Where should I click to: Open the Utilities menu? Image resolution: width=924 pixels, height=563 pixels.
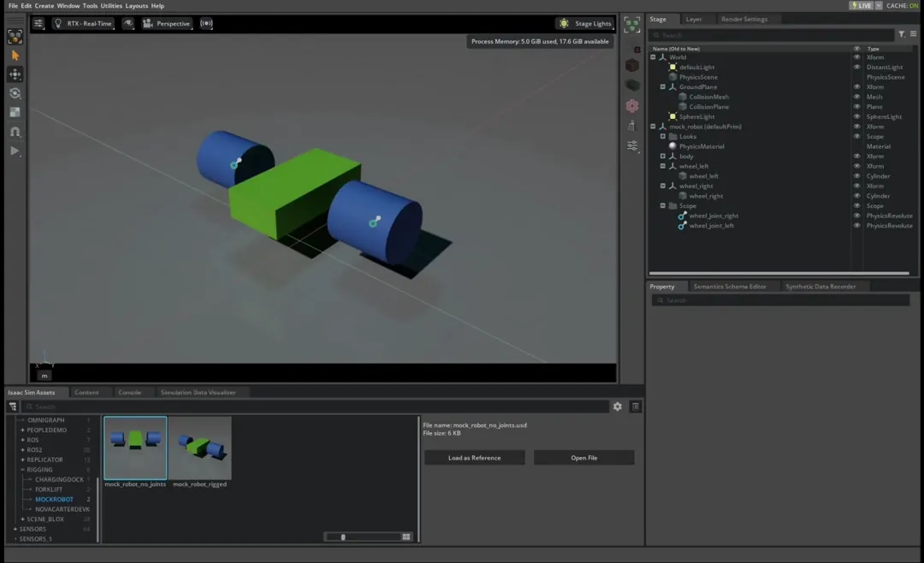point(111,6)
